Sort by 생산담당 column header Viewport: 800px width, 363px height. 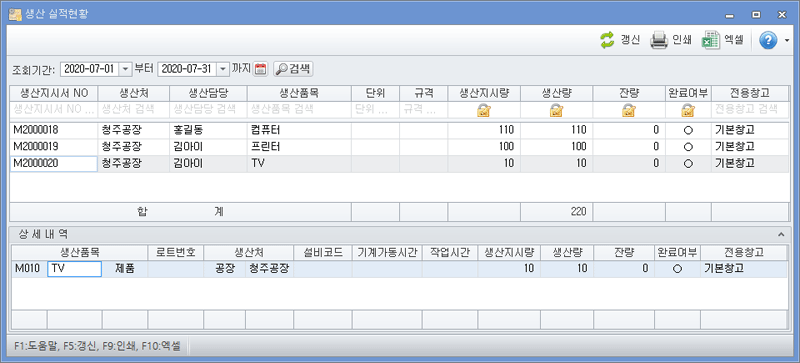208,93
